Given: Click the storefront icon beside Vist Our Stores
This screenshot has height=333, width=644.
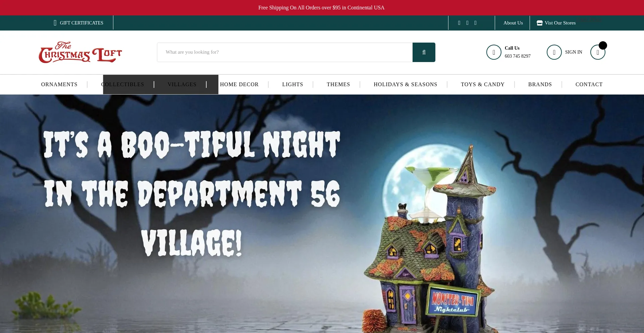Looking at the screenshot, I should click(x=539, y=23).
